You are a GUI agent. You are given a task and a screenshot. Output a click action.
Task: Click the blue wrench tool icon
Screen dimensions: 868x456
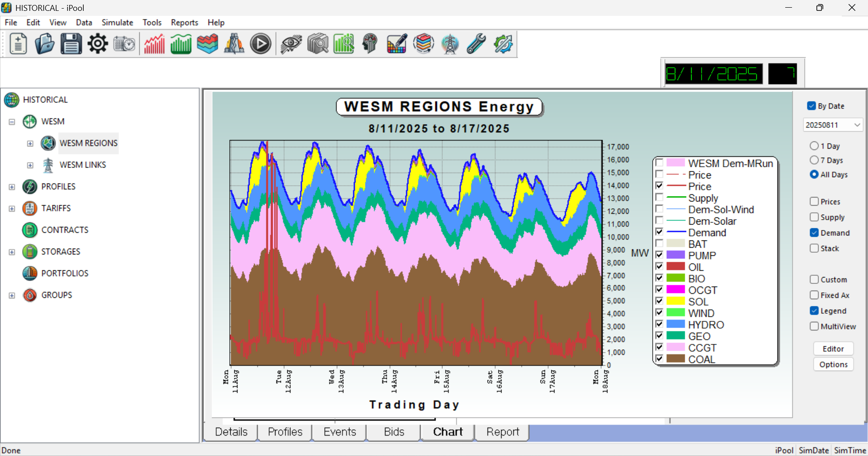pos(476,44)
